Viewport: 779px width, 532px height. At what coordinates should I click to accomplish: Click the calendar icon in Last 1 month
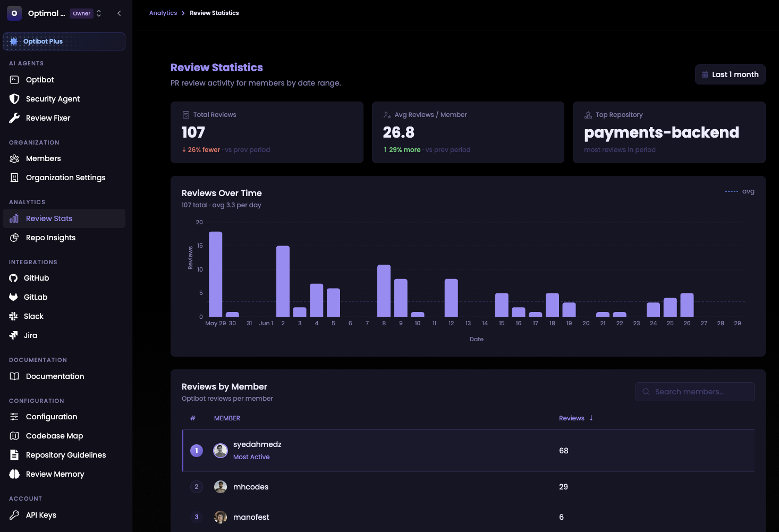[705, 74]
